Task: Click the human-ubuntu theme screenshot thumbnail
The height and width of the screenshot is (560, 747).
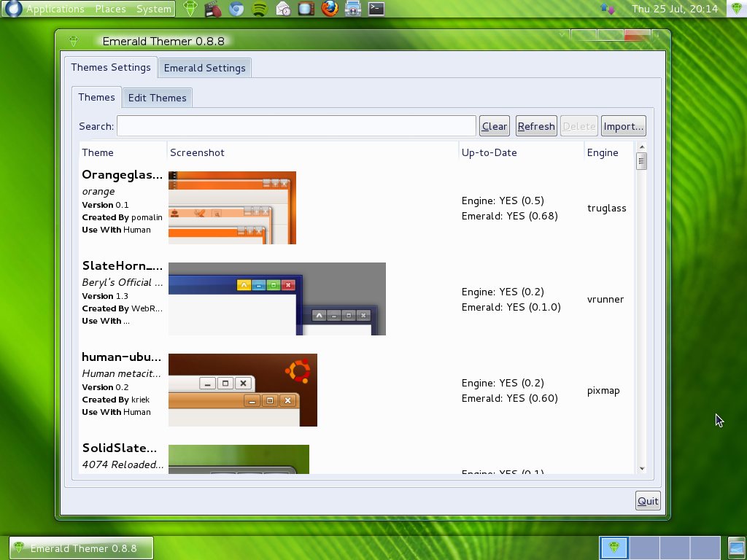Action: (x=242, y=390)
